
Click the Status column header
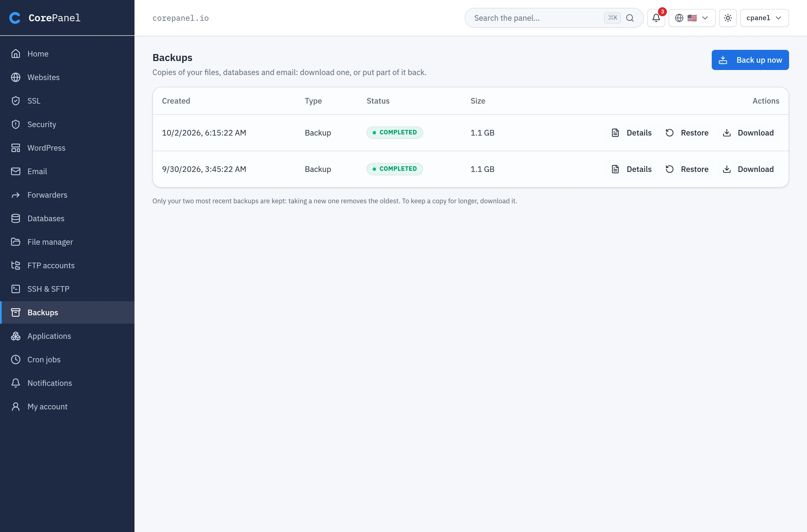coord(378,101)
